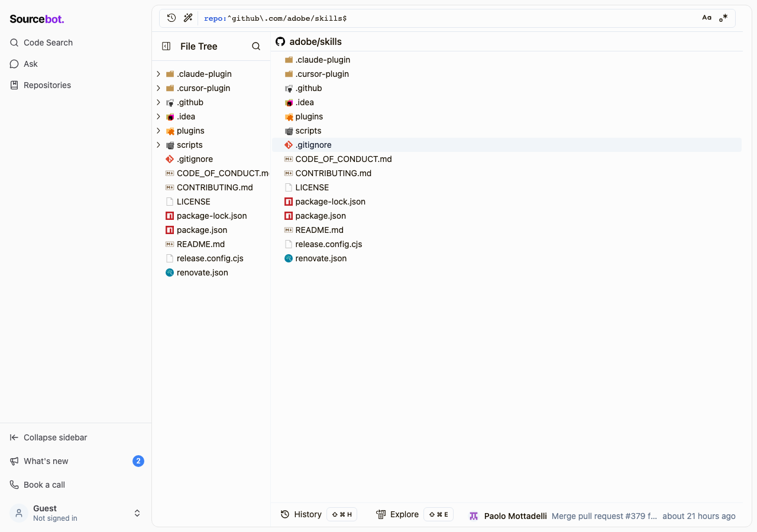Select CONTRIBUTING.md in the File Tree
757x532 pixels.
coord(215,187)
